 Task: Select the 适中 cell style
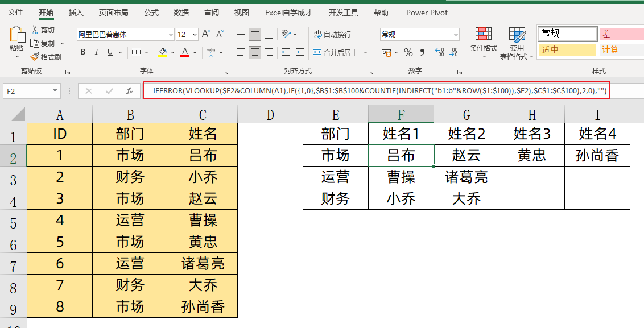(x=567, y=50)
